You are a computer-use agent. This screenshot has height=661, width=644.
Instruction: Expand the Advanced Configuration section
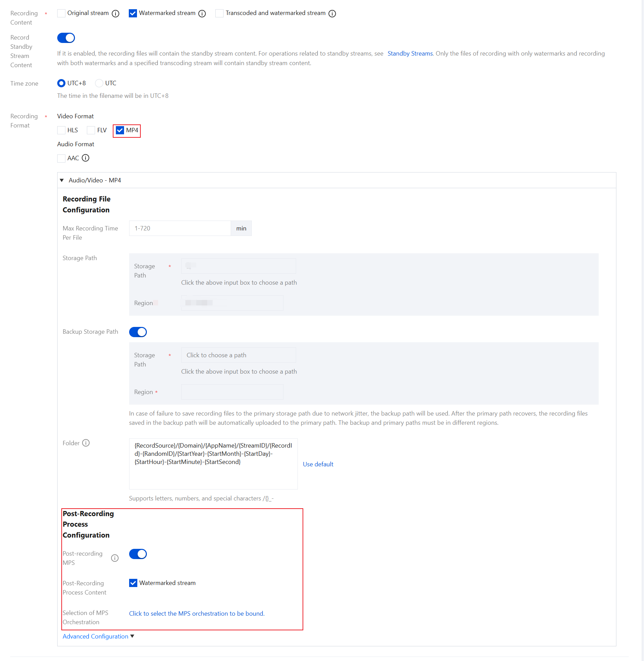tap(98, 636)
